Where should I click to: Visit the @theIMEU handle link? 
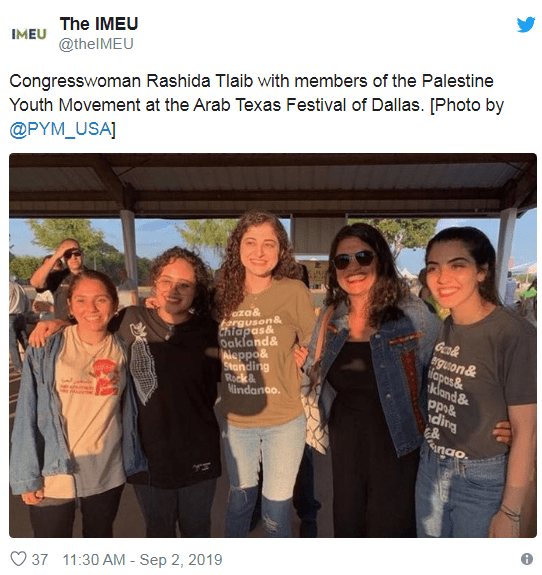pos(96,44)
